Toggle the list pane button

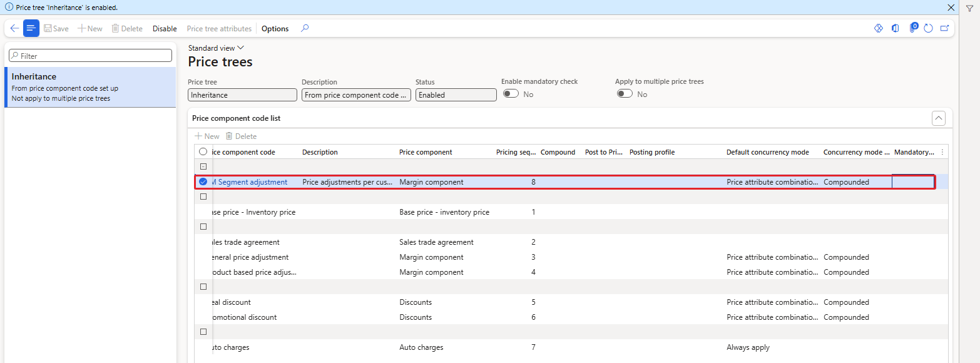click(31, 28)
